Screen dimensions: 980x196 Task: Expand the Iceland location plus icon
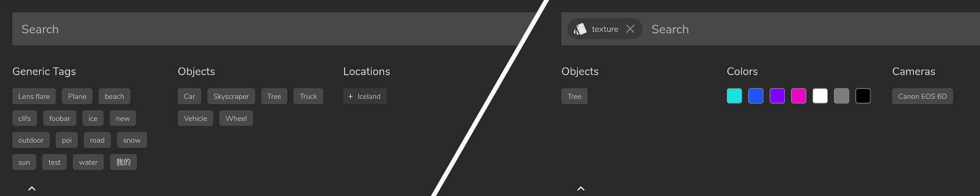[350, 96]
